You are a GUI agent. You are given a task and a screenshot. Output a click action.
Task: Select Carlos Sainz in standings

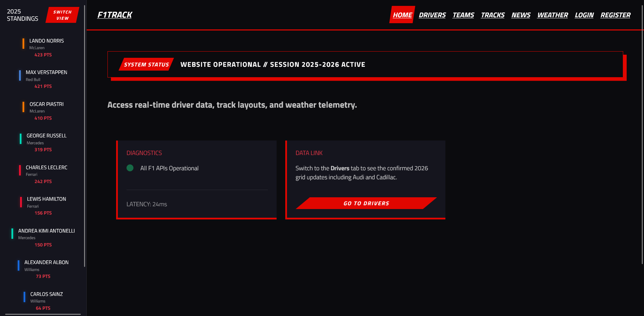[46, 294]
